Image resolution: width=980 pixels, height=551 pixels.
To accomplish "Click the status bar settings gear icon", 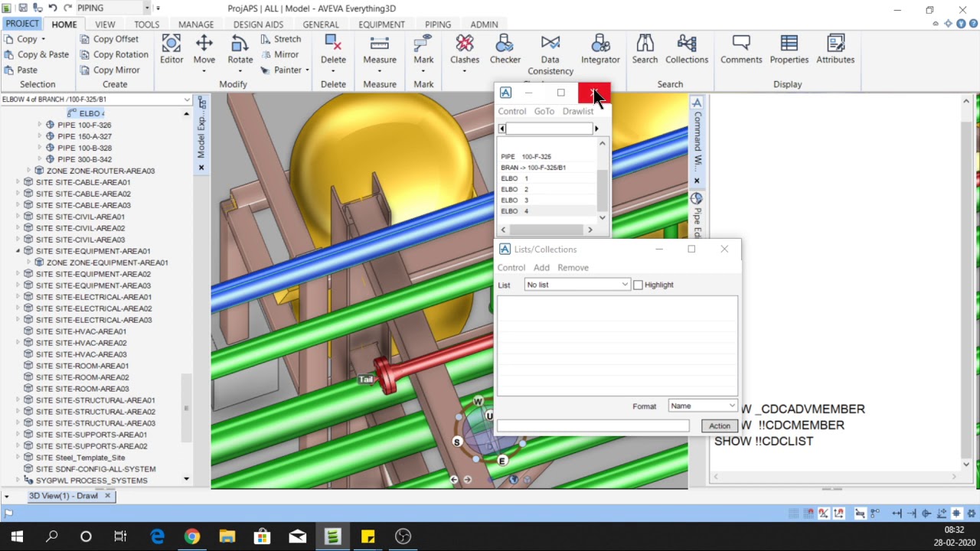I will point(972,514).
